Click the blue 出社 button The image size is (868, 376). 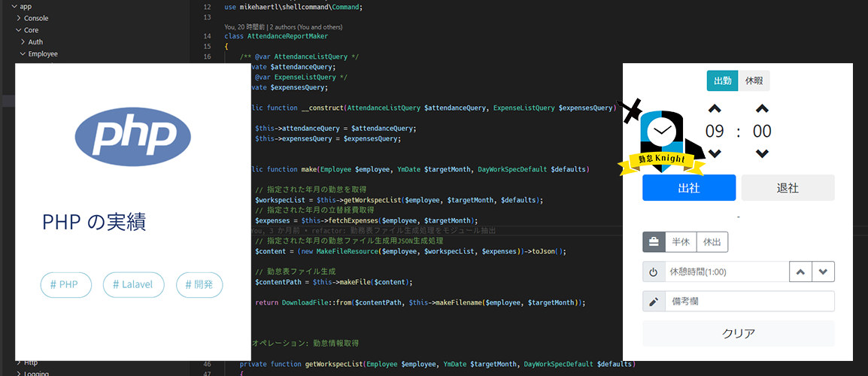click(689, 188)
